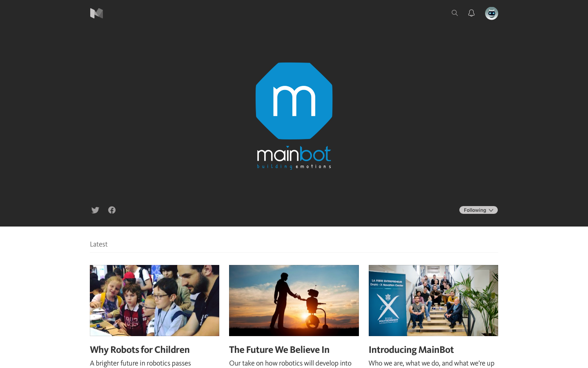Visit the MainBot Twitter profile icon
Image resolution: width=588 pixels, height=368 pixels.
coord(95,210)
